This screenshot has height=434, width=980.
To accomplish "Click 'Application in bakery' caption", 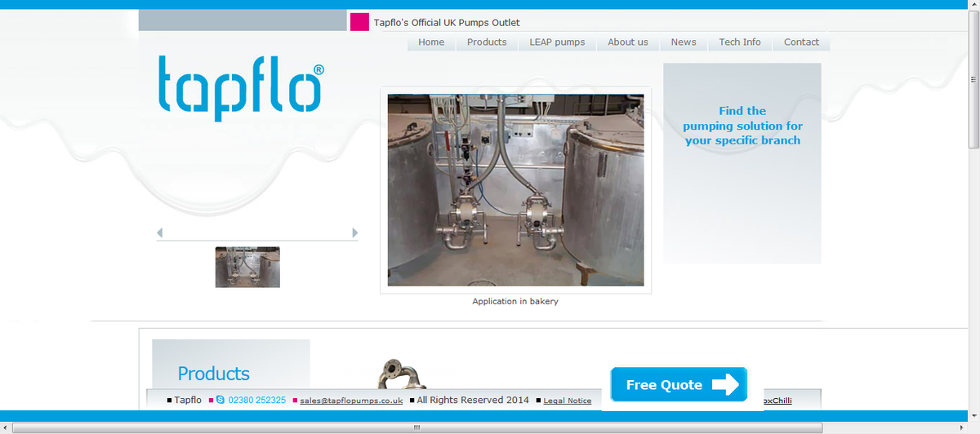I will point(515,301).
